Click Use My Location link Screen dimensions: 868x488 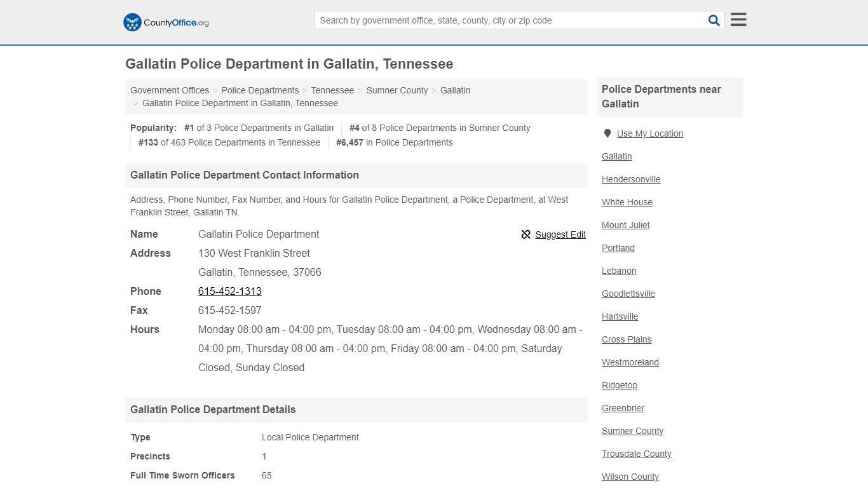pyautogui.click(x=650, y=133)
